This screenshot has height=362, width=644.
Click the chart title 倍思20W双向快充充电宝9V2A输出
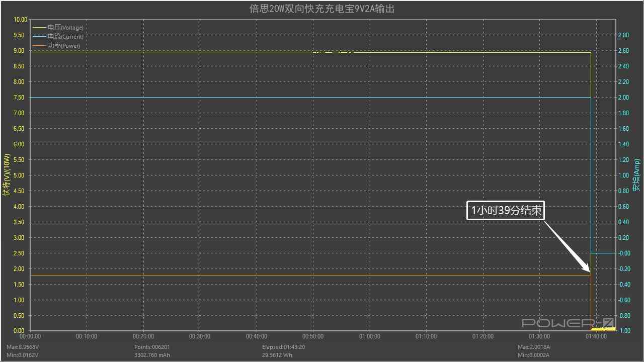tap(321, 9)
